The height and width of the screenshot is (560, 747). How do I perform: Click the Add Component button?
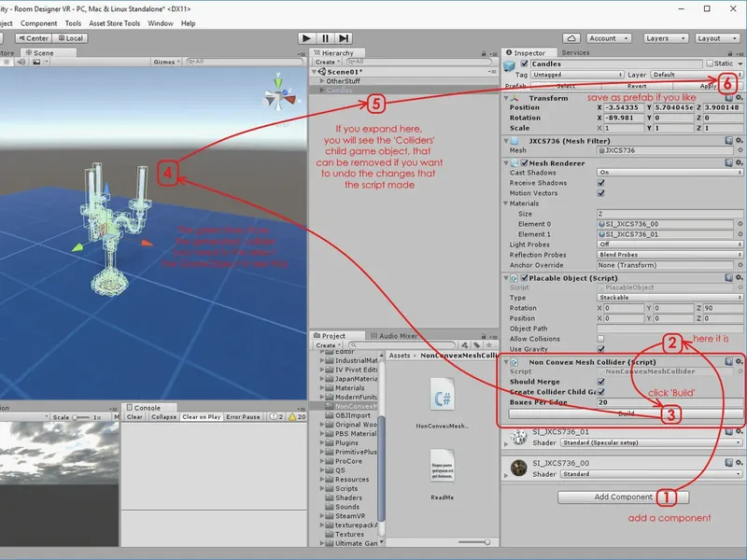[623, 497]
